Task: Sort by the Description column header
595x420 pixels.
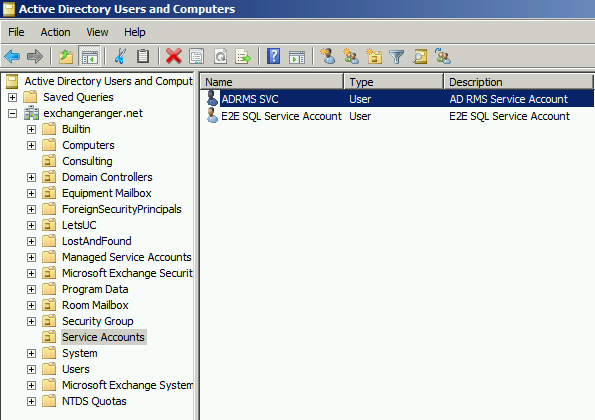Action: [518, 82]
